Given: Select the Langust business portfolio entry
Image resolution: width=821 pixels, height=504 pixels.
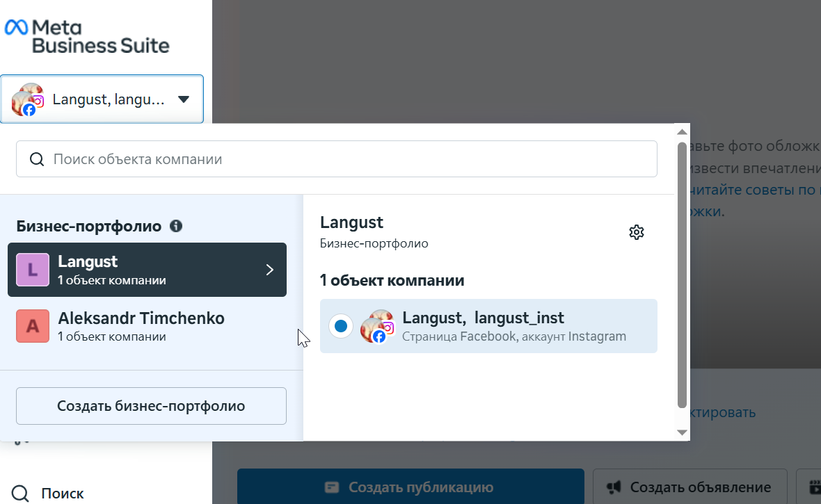Looking at the screenshot, I should [147, 270].
